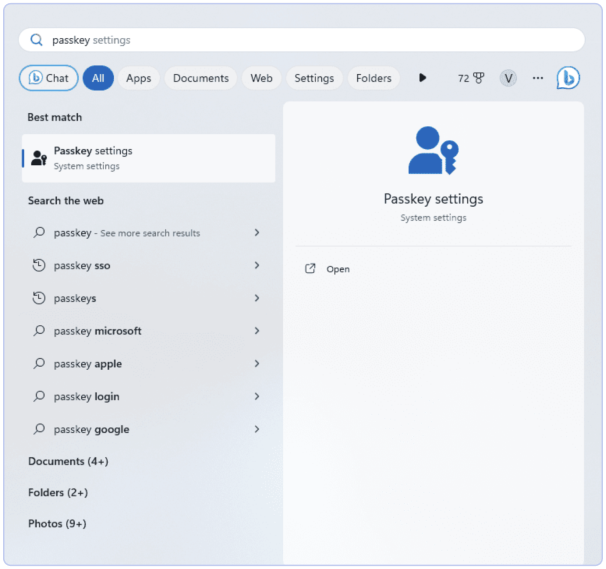The width and height of the screenshot is (606, 569).
Task: Click 'System settings' subtitle in preview pane
Action: pos(433,218)
